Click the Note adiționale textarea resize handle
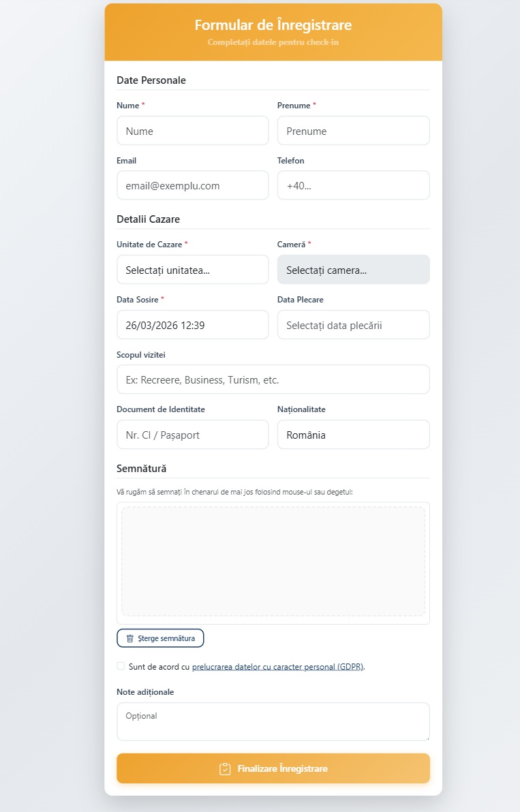Screen dimensions: 520x812 pos(427,737)
